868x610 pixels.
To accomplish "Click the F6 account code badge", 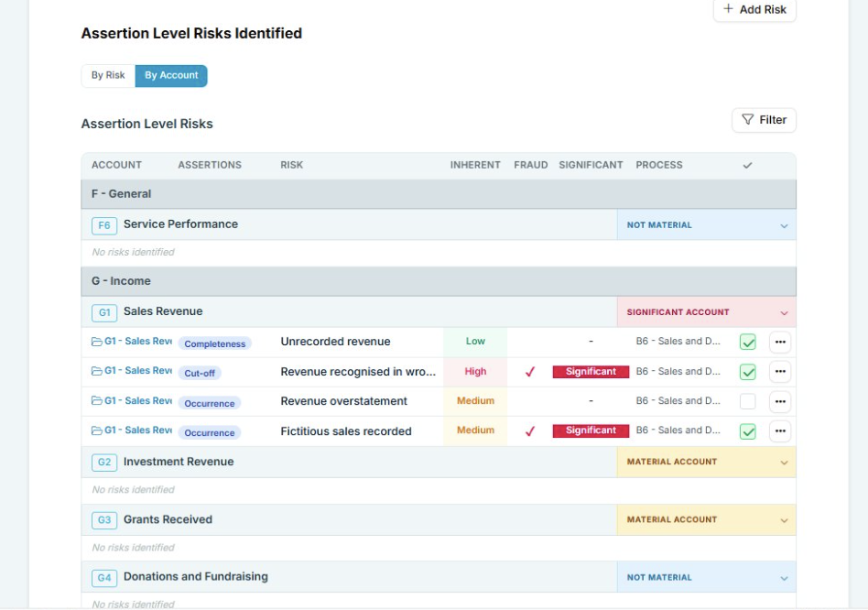I will click(x=104, y=225).
